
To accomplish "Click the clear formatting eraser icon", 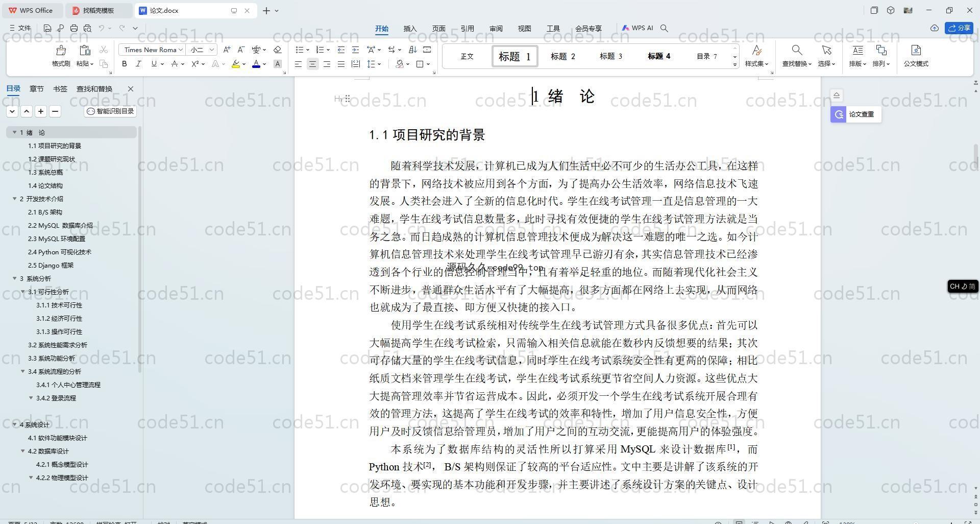I will tap(277, 50).
